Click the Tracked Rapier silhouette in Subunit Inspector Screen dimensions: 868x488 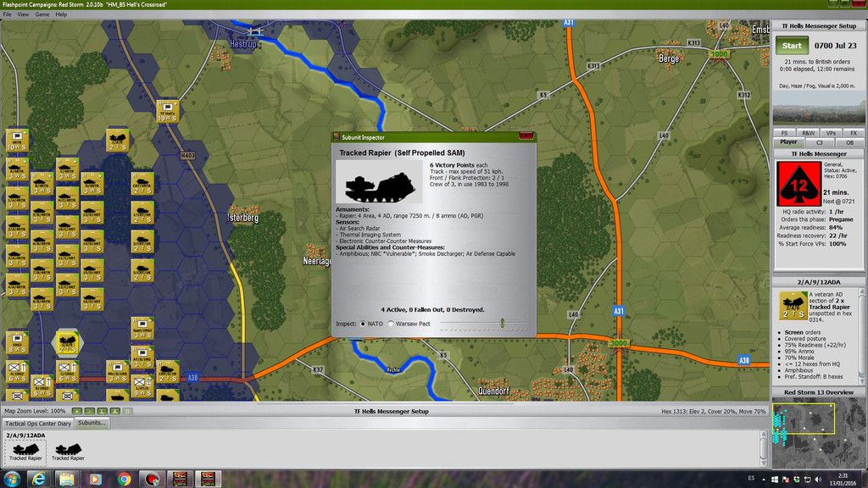tap(379, 183)
